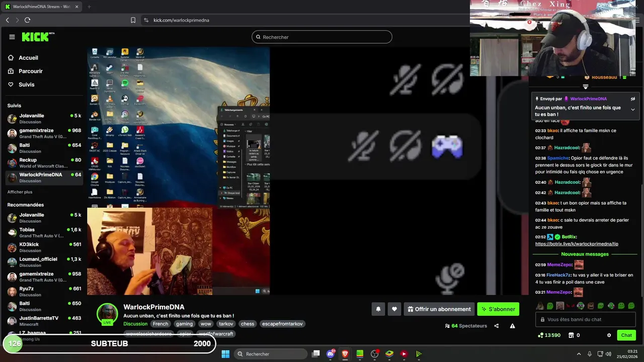Click the Kick Rechercher search field
The height and width of the screenshot is (362, 644).
click(322, 37)
